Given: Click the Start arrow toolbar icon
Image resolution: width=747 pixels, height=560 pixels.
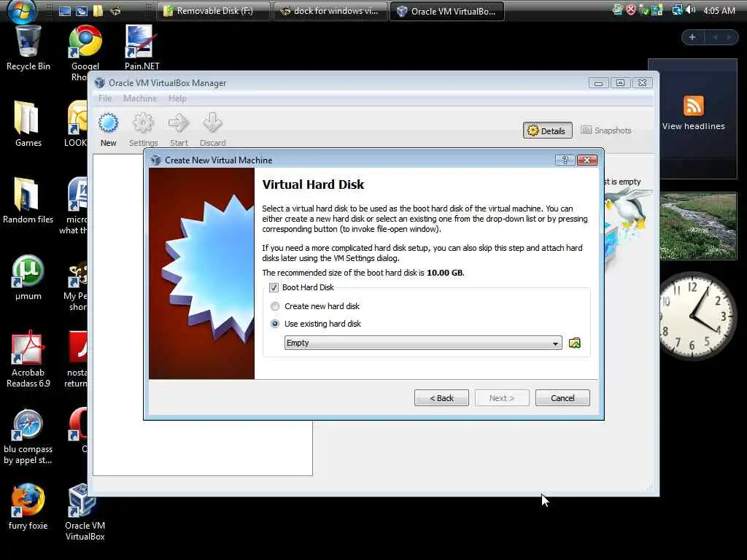Looking at the screenshot, I should point(179,124).
